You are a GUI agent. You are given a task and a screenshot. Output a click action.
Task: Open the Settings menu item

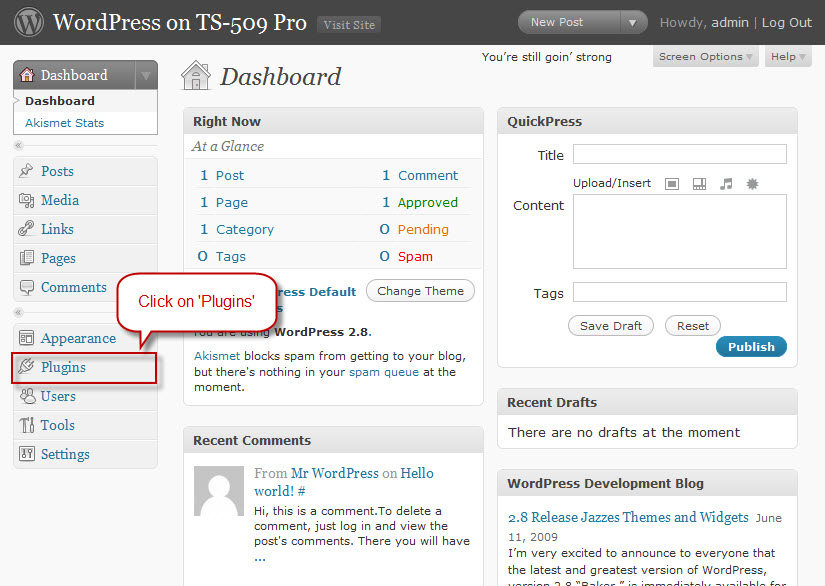coord(65,454)
